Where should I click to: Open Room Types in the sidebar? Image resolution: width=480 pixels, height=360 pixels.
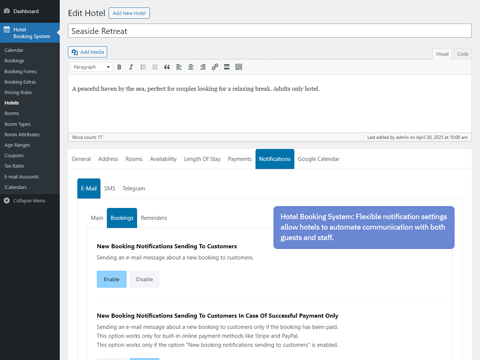18,124
